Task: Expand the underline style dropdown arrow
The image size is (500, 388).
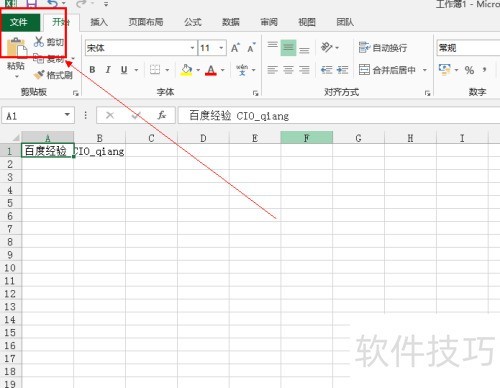Action: pos(136,70)
